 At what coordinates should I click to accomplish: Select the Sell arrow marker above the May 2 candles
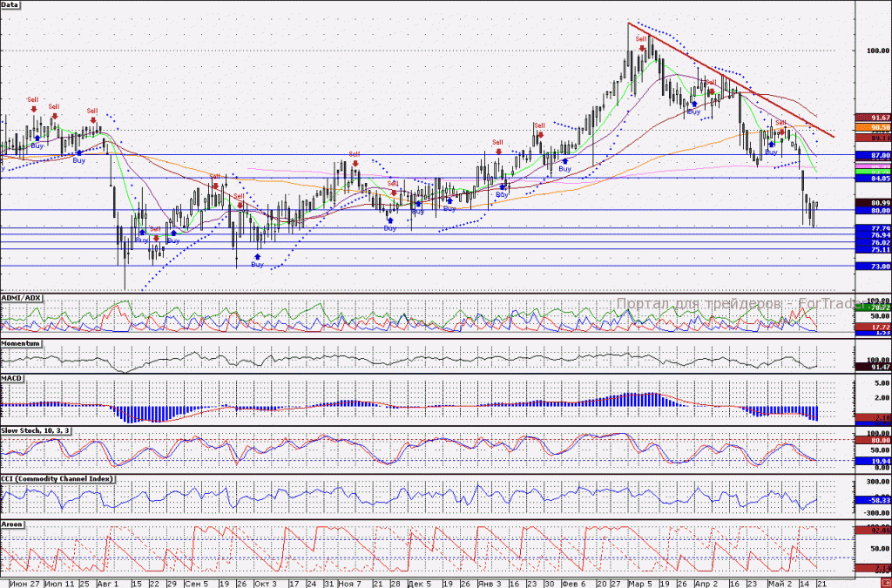pos(781,132)
